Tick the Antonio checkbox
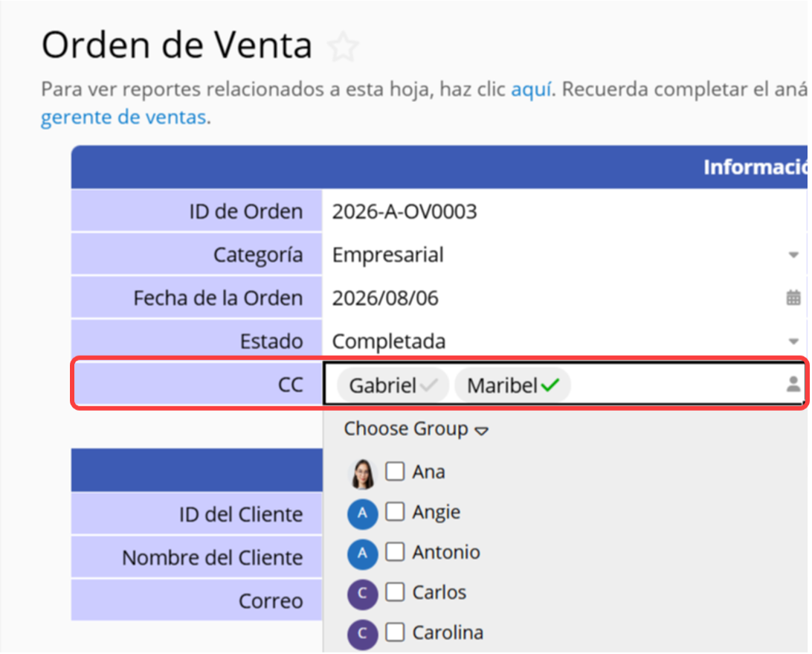The image size is (812, 654). click(x=395, y=551)
